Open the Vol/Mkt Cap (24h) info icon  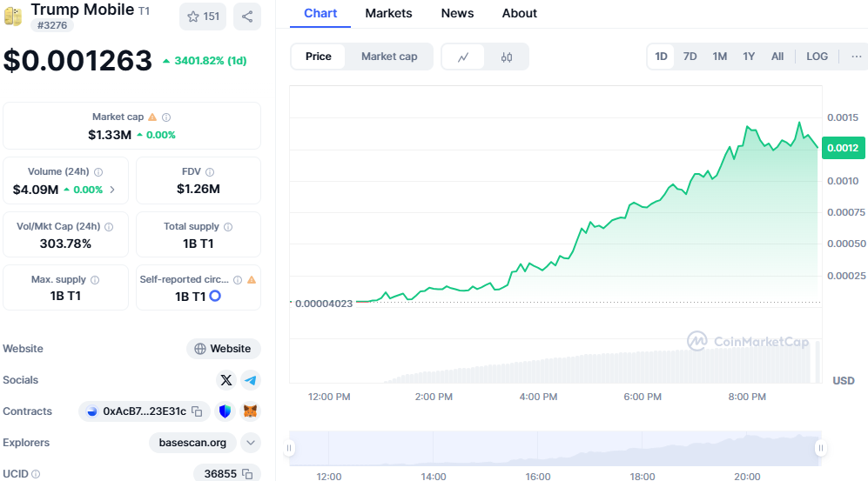coord(109,227)
